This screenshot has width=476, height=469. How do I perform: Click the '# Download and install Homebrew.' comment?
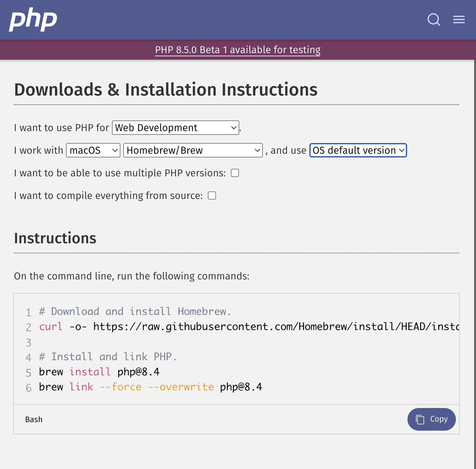coord(135,312)
